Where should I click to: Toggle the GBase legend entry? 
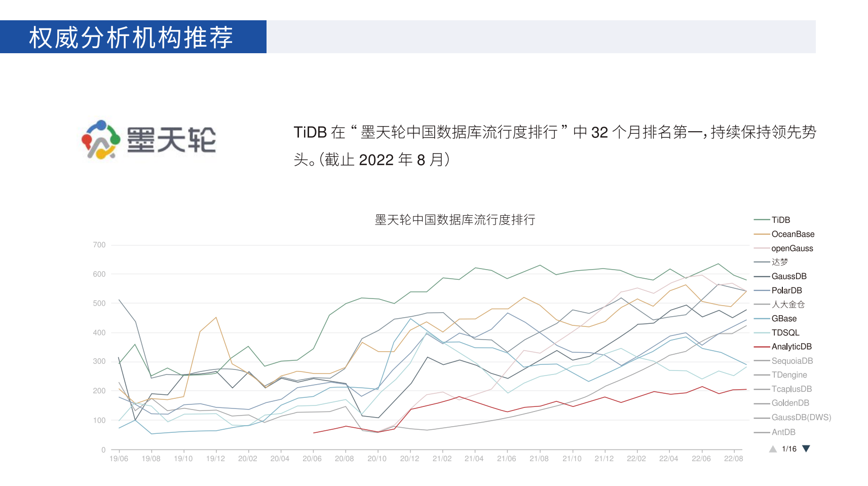pyautogui.click(x=775, y=319)
